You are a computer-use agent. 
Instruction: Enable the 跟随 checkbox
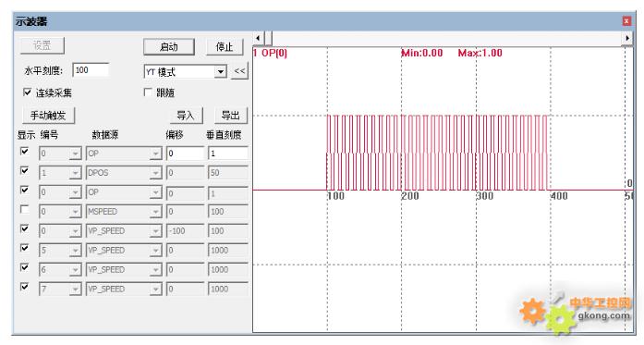pos(148,92)
